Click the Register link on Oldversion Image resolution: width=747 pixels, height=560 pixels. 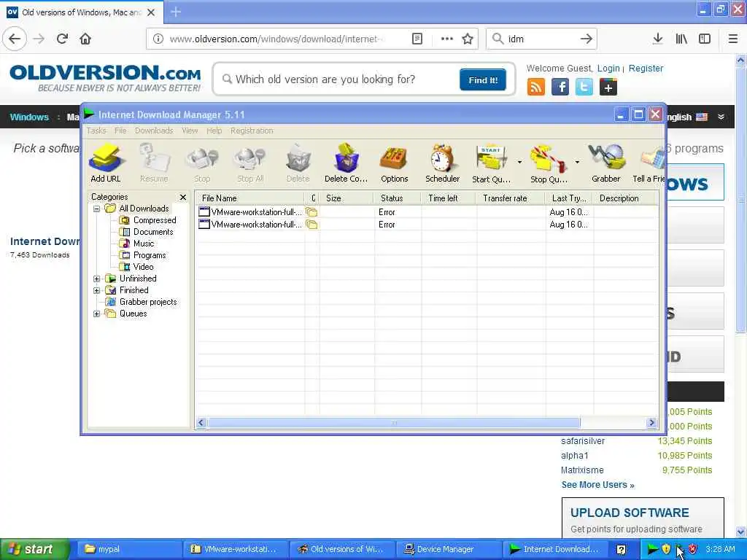point(646,68)
